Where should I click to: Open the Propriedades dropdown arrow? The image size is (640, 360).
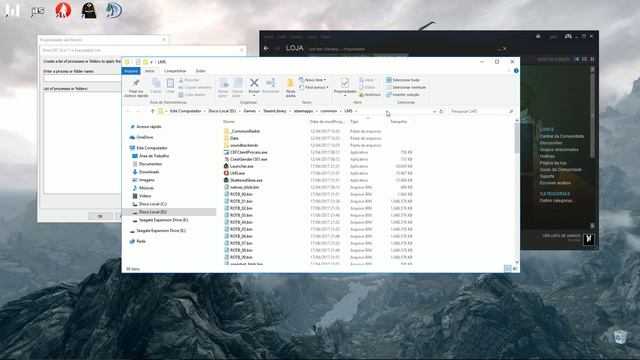pyautogui.click(x=345, y=96)
